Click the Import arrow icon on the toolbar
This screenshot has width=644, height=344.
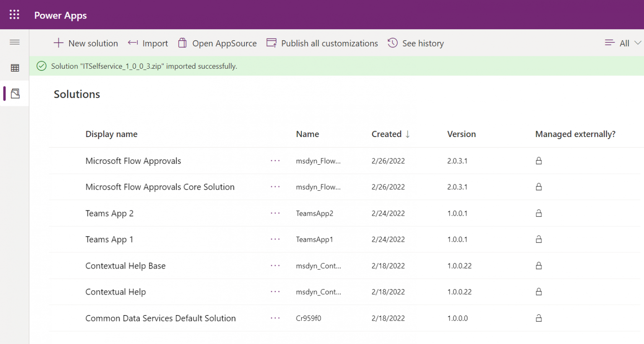pyautogui.click(x=133, y=43)
